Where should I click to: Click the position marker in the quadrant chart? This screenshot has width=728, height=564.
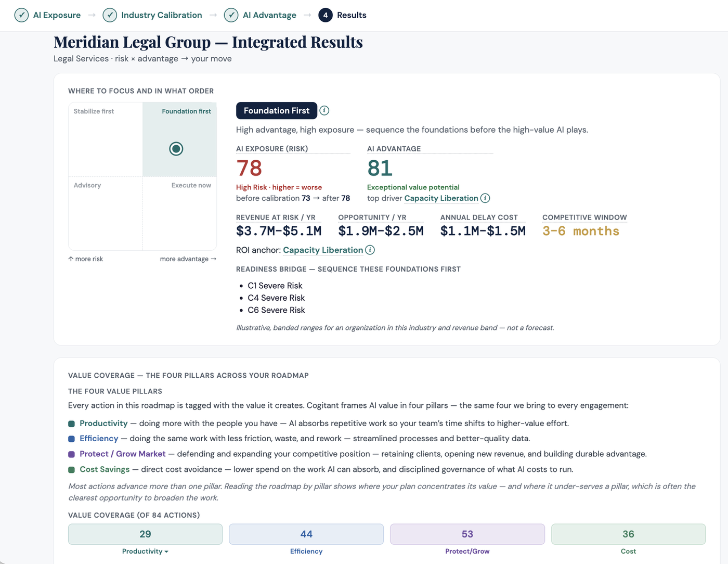point(176,149)
